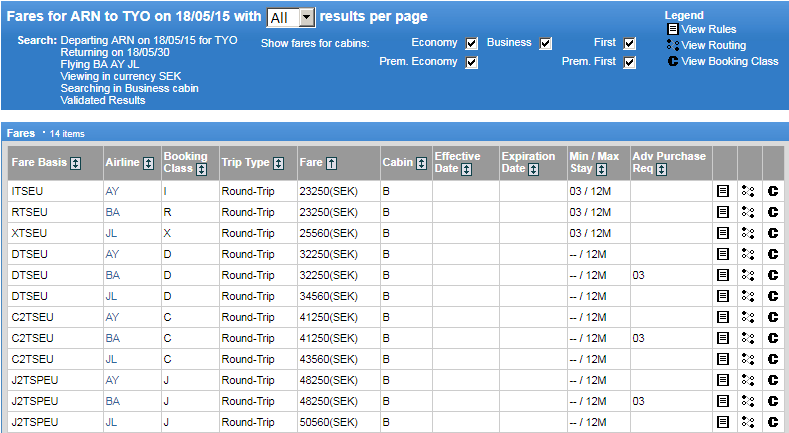Select the 50560(SEK) fare cell
The height and width of the screenshot is (433, 789).
pos(326,422)
